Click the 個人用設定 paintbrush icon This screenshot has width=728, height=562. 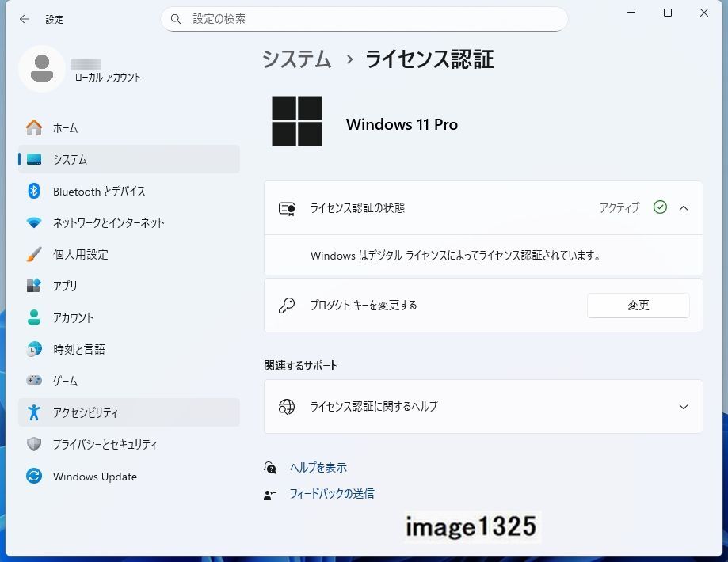click(x=34, y=254)
